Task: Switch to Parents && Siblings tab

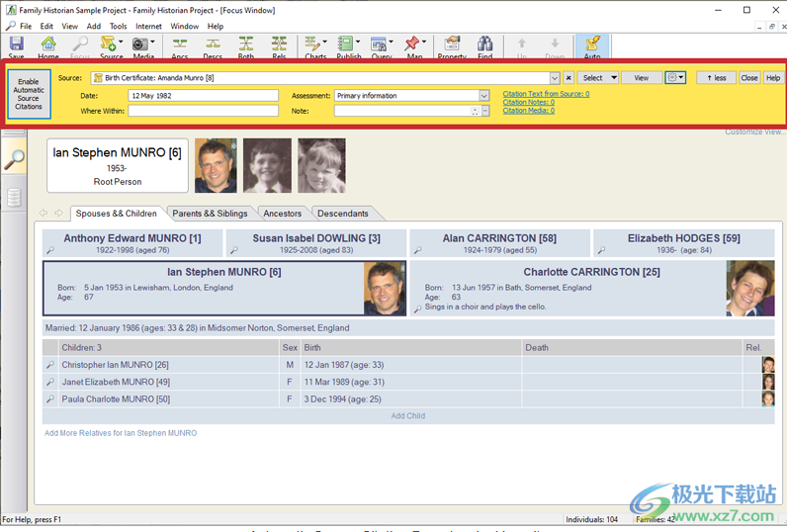Action: (x=210, y=214)
